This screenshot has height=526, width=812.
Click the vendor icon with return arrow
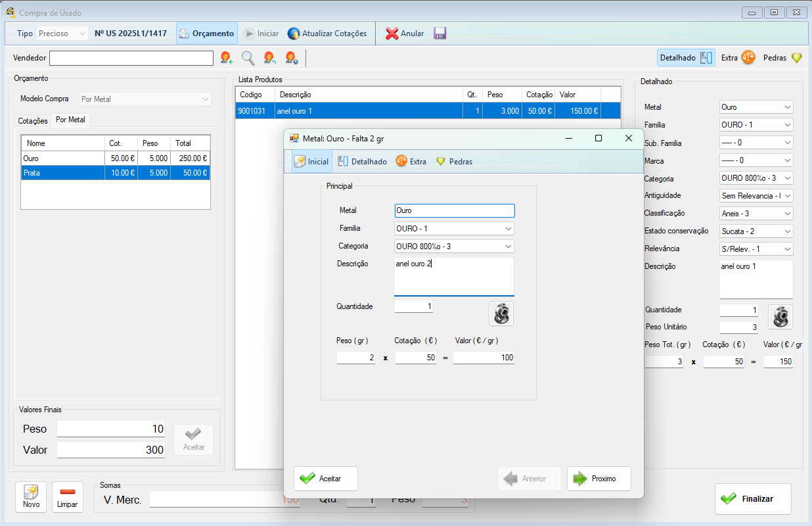(x=270, y=58)
